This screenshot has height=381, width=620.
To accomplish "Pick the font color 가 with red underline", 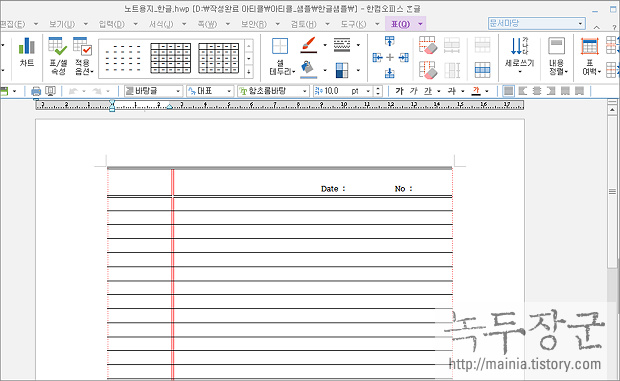I will click(x=476, y=91).
